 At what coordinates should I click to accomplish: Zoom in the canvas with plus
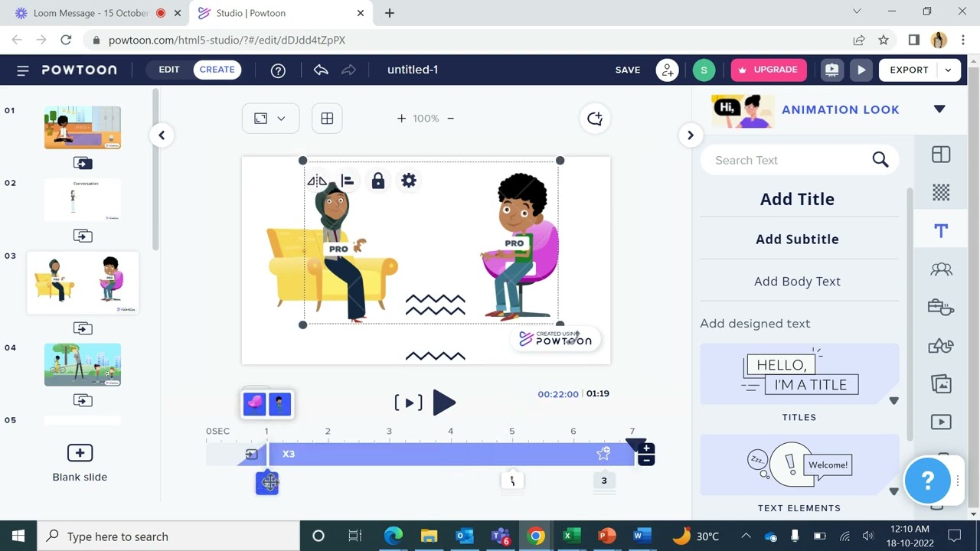coord(401,119)
